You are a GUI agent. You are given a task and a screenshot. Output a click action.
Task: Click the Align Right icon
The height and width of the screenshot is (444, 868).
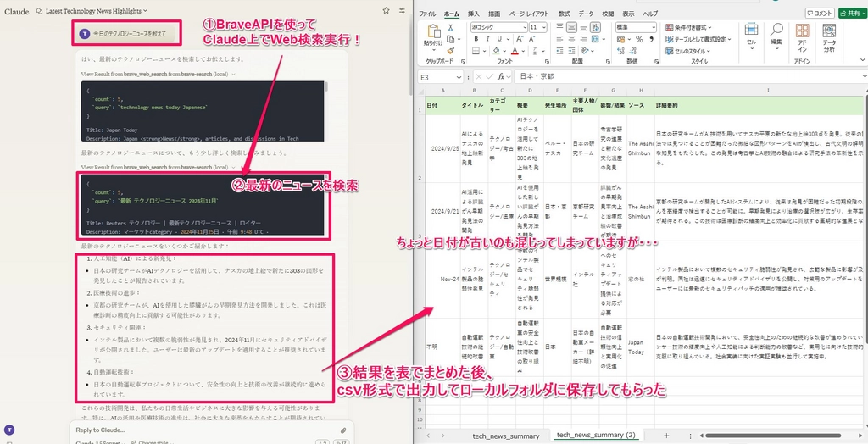click(583, 39)
